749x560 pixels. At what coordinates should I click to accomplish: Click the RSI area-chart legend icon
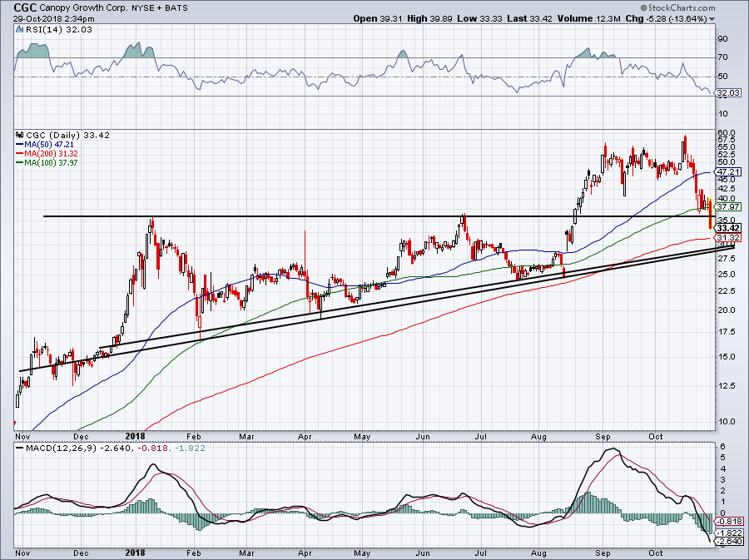point(19,29)
